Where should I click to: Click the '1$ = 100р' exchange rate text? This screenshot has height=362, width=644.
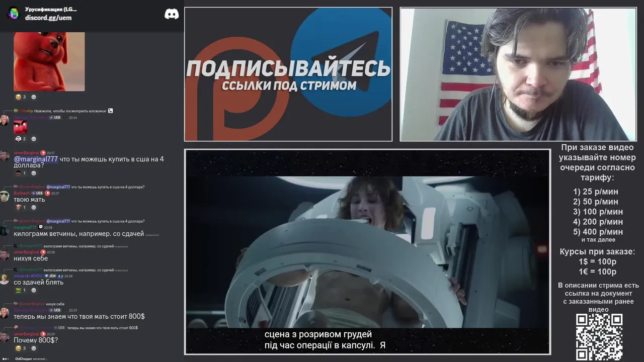tap(598, 262)
